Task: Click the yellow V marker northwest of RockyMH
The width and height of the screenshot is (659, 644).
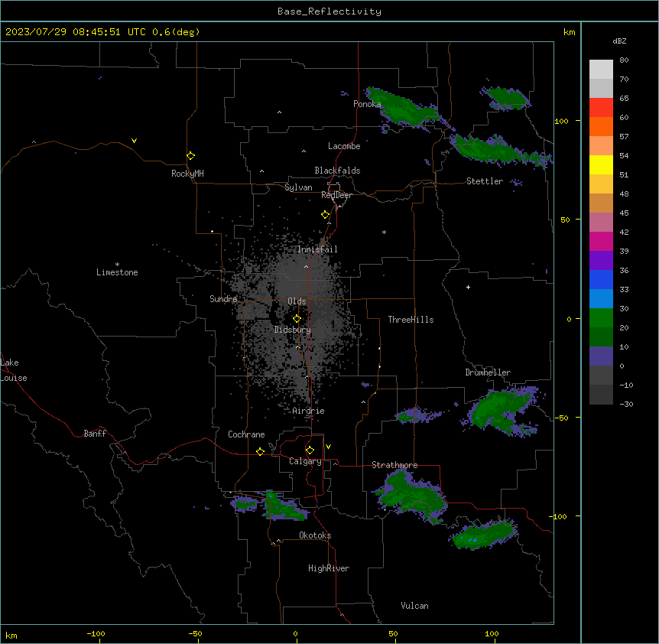Action: (x=134, y=141)
